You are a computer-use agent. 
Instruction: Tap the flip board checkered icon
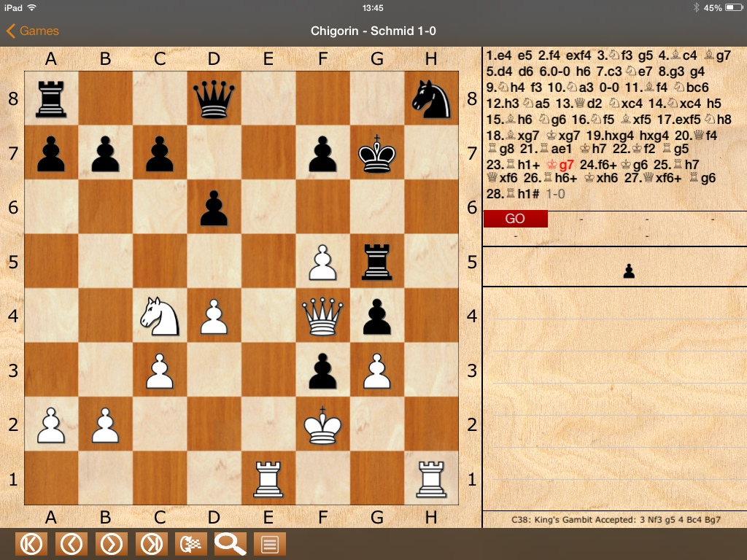coord(190,544)
